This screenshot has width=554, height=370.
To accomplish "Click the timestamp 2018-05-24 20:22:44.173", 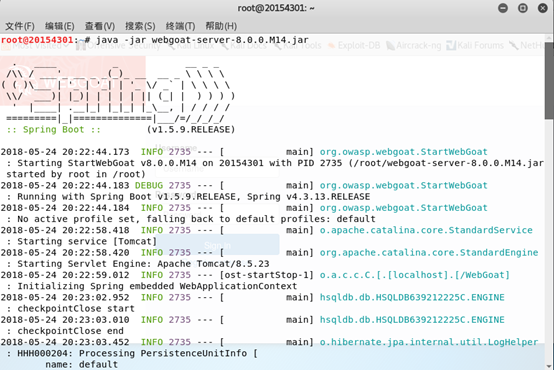I will [x=65, y=152].
